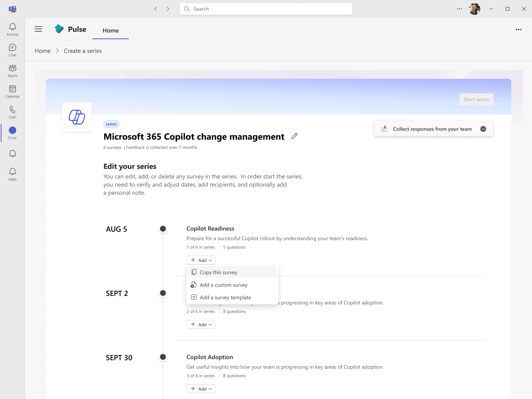Select the Pulse app in sidebar

coord(13,133)
